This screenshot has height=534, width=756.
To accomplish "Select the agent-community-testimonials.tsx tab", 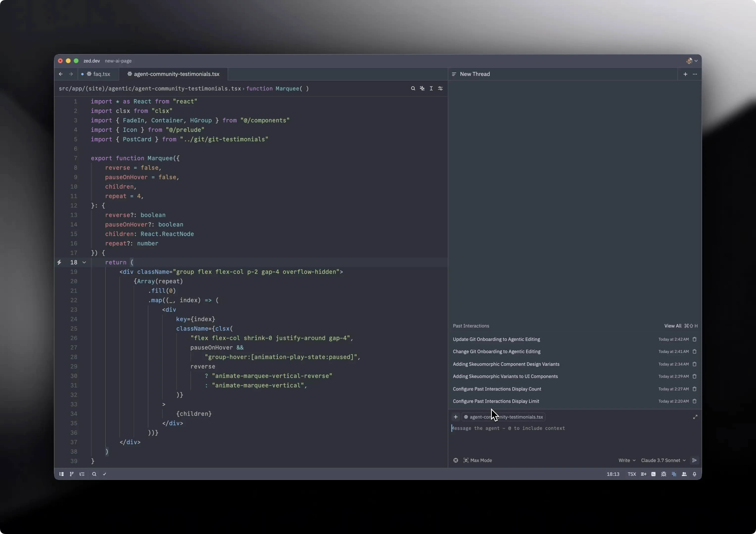I will click(176, 74).
